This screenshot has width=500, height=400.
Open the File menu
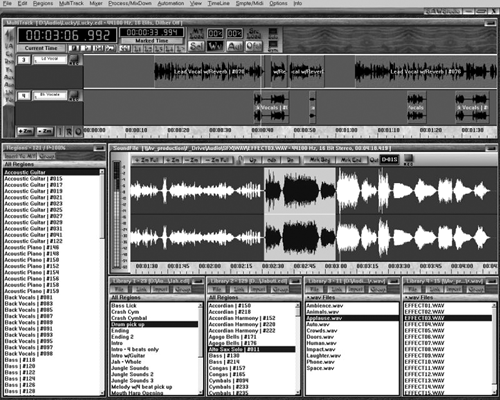(7, 3)
